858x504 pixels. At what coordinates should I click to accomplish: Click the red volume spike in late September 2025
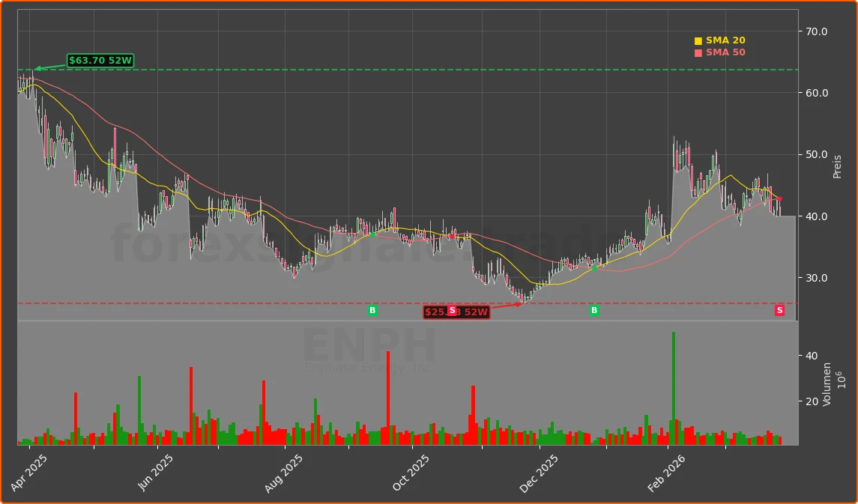(x=388, y=398)
